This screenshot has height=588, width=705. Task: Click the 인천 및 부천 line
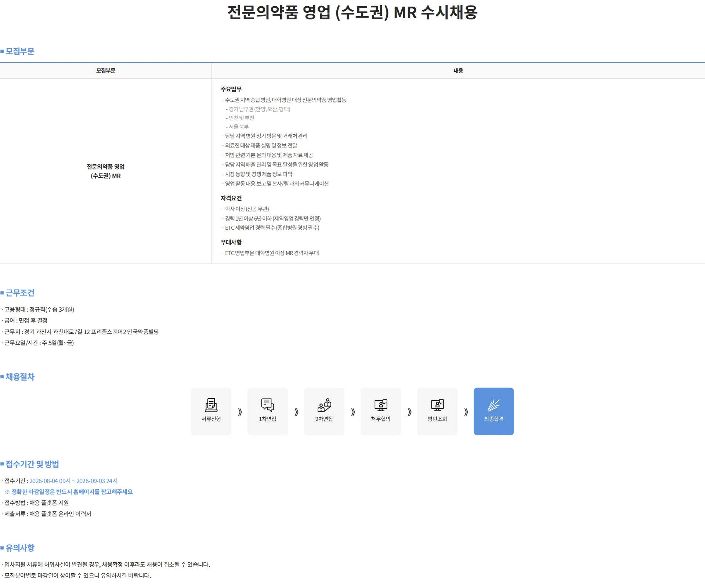pos(240,118)
